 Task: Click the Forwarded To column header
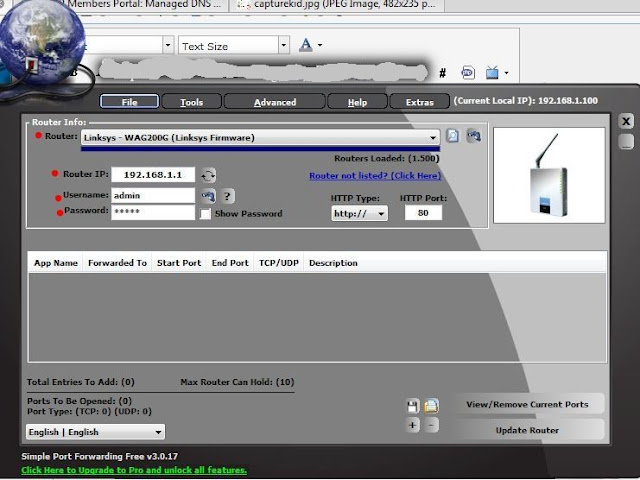click(117, 263)
